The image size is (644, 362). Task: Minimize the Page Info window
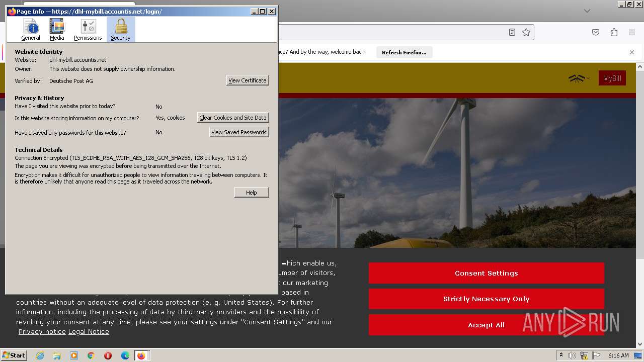click(x=255, y=11)
